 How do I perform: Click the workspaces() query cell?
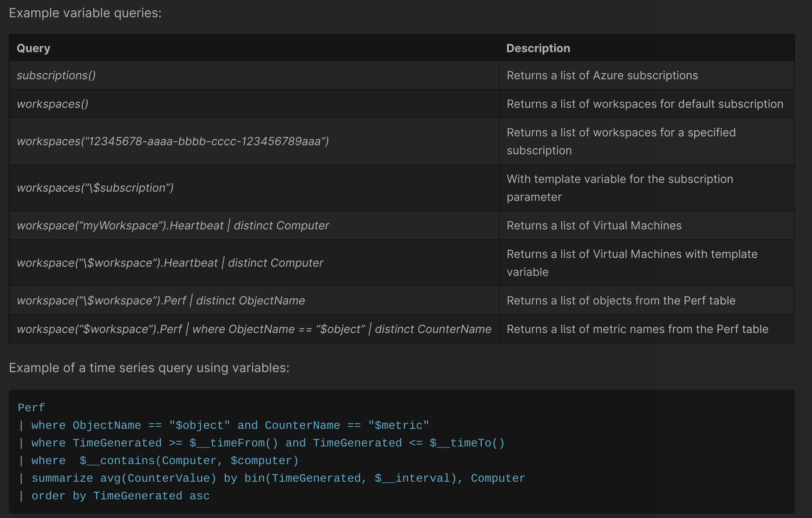tap(52, 104)
